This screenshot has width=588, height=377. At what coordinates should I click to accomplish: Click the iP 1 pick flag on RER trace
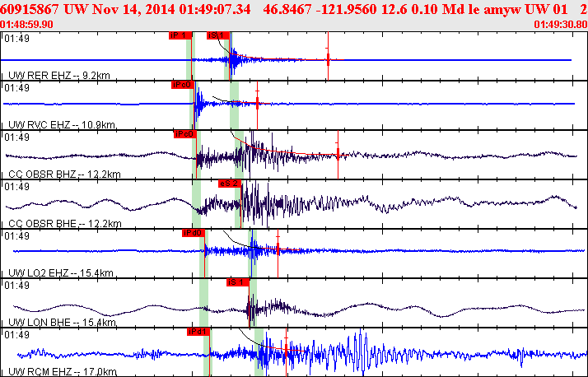click(180, 35)
